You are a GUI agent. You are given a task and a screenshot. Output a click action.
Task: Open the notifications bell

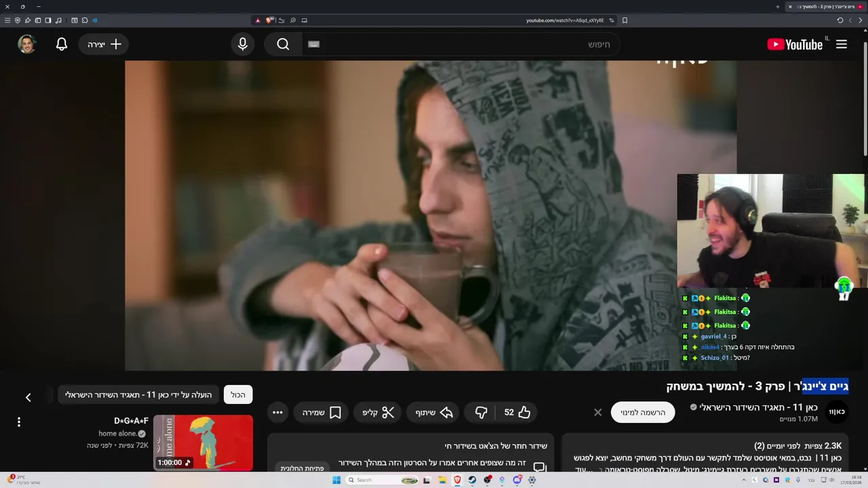point(62,44)
